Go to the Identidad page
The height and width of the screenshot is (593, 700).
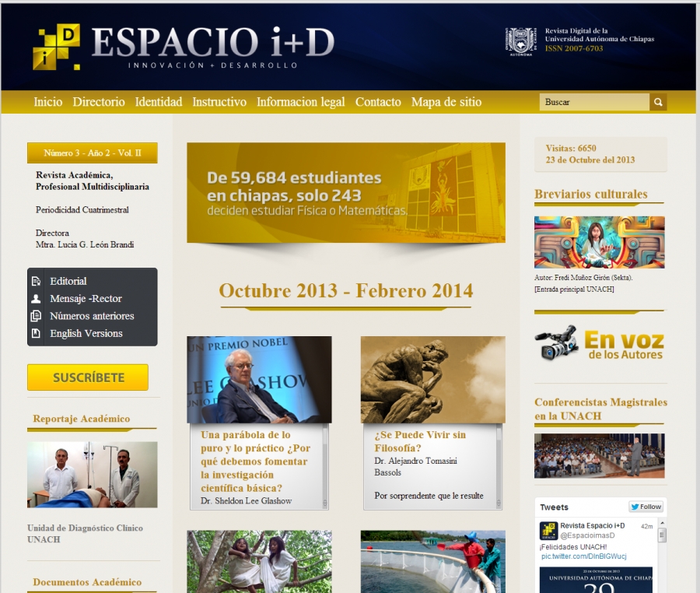tap(159, 102)
